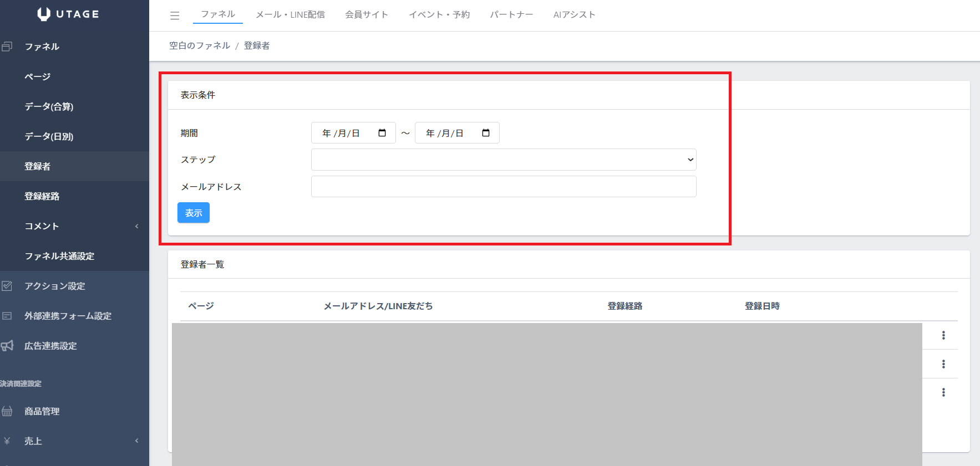
Task: Expand the ステップ dropdown
Action: [503, 160]
